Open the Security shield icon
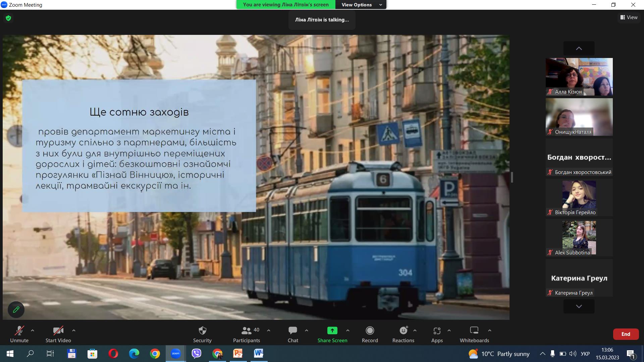644x362 pixels. point(202,331)
